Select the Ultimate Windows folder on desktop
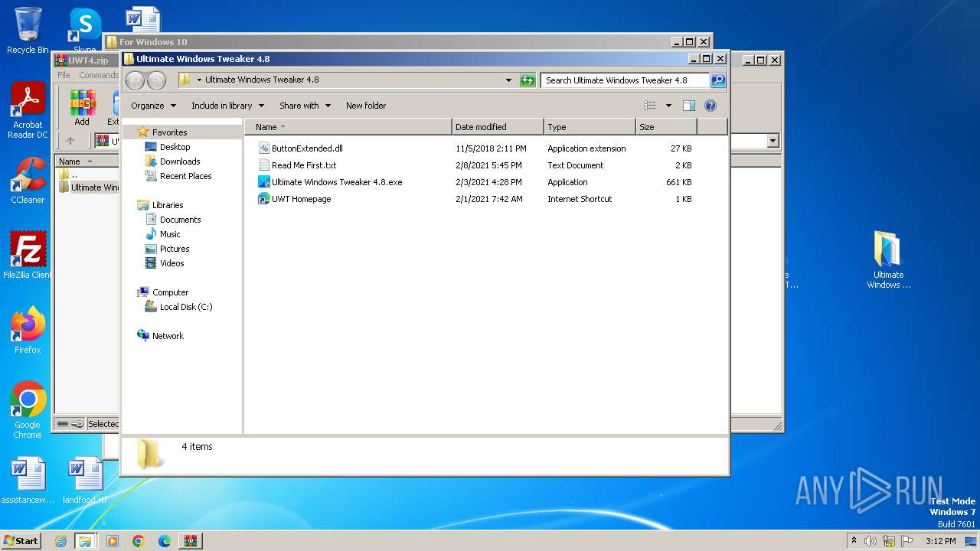The image size is (980, 551). (888, 260)
